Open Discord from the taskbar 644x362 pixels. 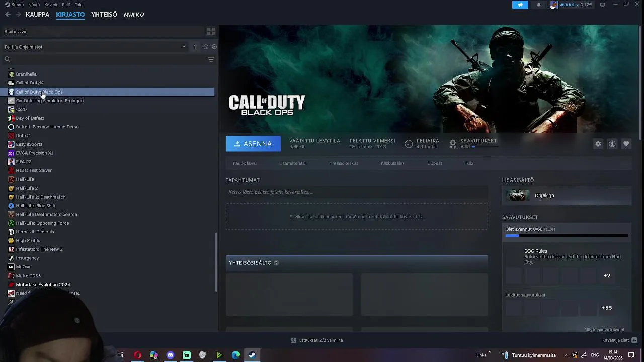click(170, 355)
